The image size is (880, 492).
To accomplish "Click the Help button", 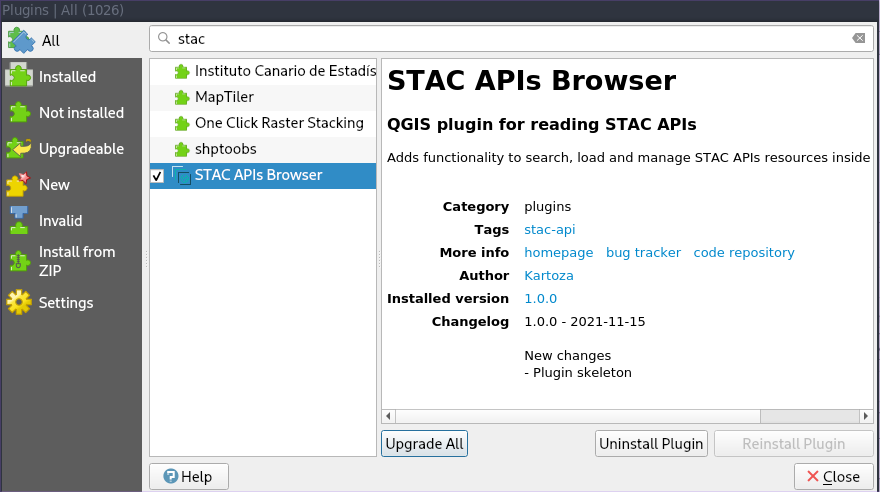I will click(189, 476).
